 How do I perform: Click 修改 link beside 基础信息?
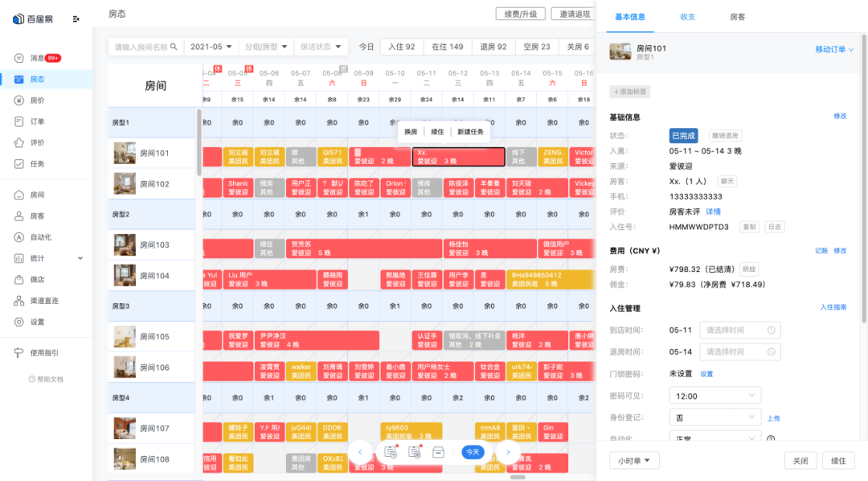(x=840, y=116)
